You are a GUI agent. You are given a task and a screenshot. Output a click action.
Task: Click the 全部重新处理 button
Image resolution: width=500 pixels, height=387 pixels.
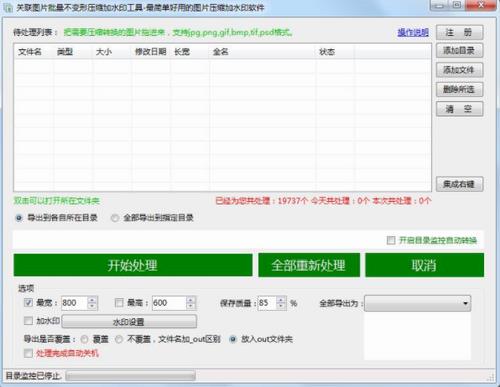pos(309,265)
